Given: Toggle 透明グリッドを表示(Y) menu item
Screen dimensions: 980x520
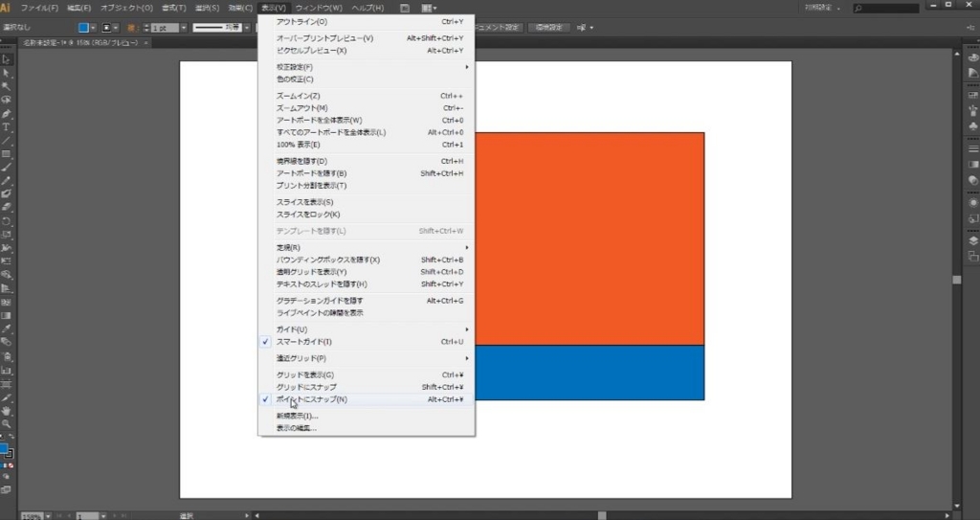Looking at the screenshot, I should (x=367, y=272).
